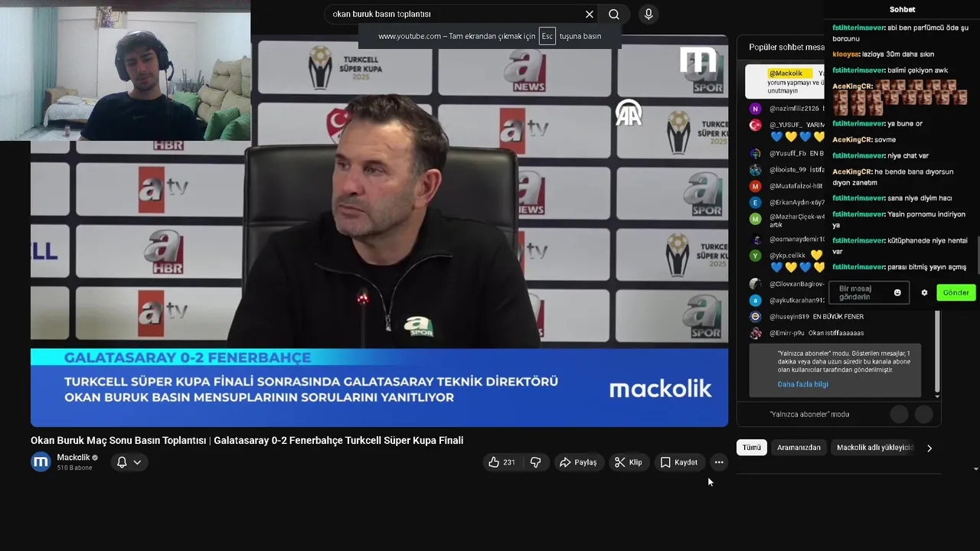The width and height of the screenshot is (980, 551).
Task: Click the second round button beside "Yalnızca aboneler" modu
Action: [924, 414]
